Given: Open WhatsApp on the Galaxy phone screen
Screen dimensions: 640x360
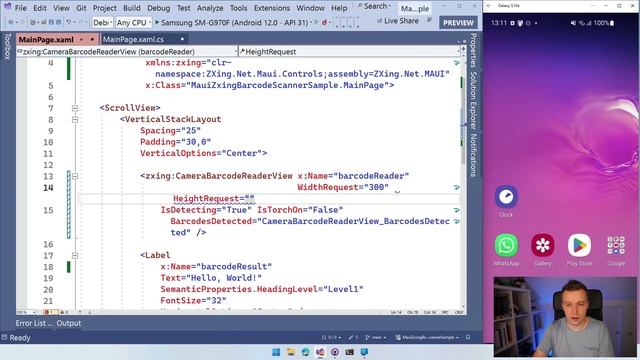Looking at the screenshot, I should pyautogui.click(x=506, y=245).
